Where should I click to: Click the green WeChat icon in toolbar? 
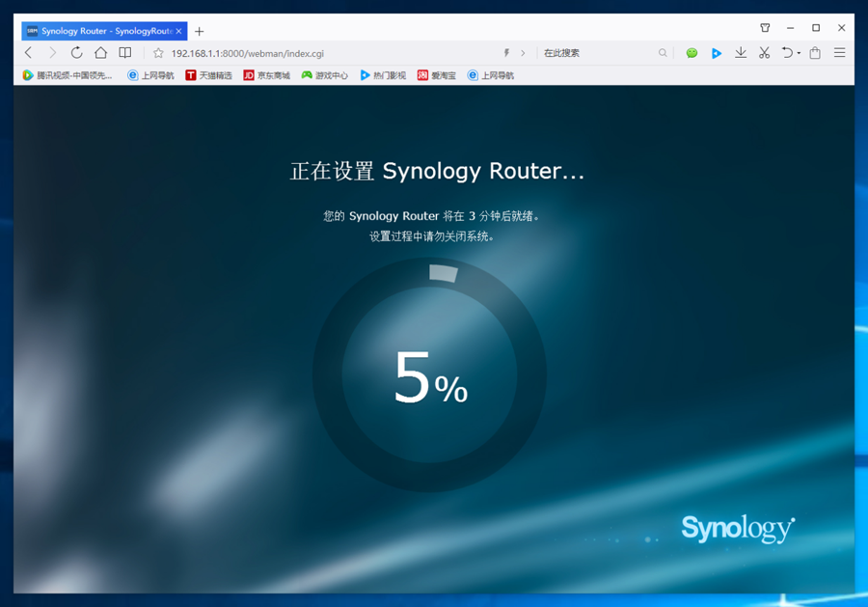pos(692,53)
